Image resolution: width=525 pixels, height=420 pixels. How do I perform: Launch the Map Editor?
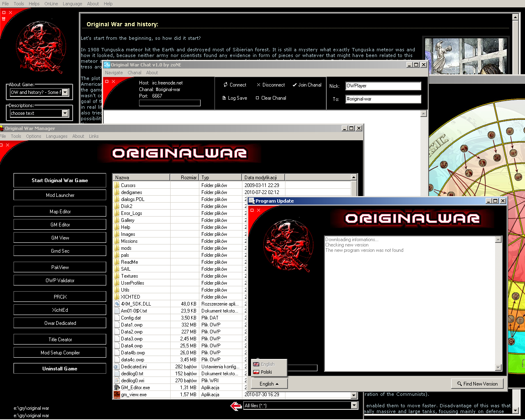click(x=60, y=212)
